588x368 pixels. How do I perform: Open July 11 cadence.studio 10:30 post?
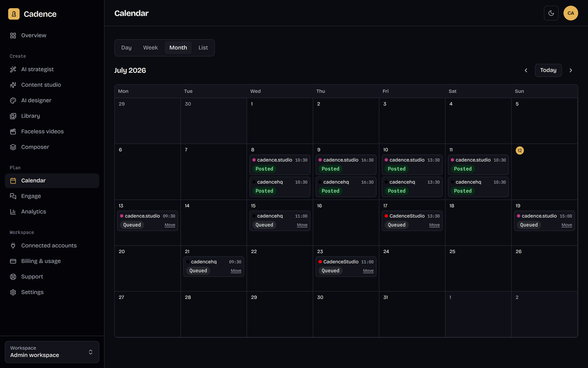(x=478, y=165)
